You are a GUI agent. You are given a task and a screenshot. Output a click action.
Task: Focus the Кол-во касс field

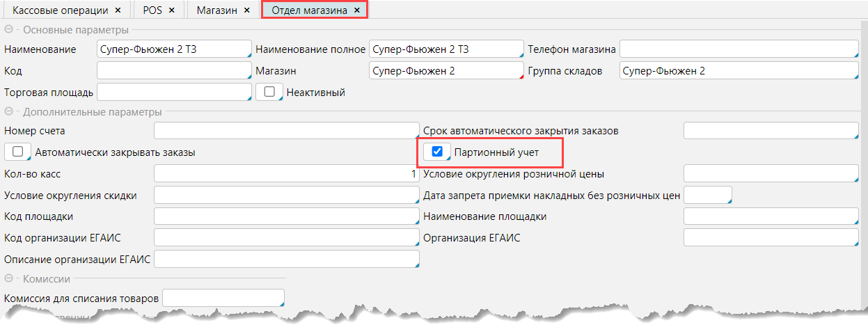285,173
